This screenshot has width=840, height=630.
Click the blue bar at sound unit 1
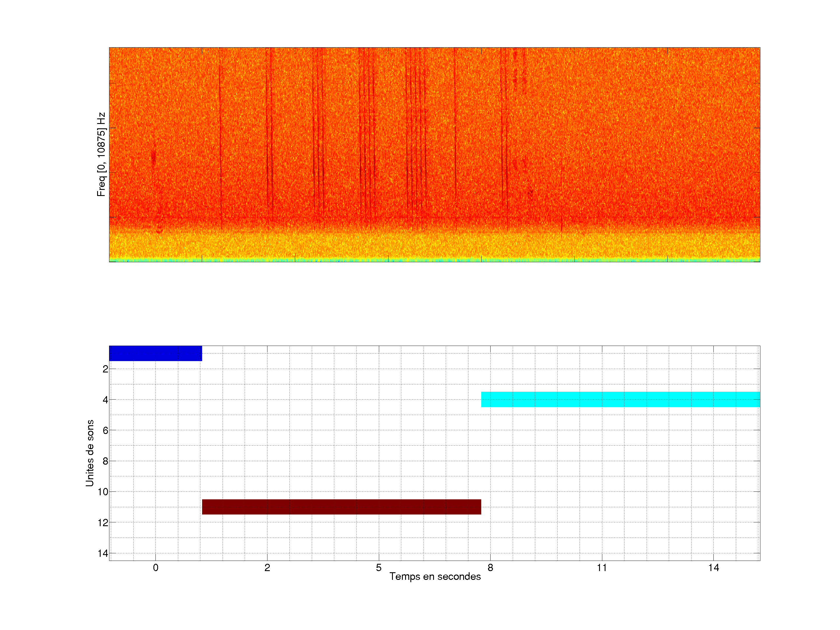(155, 353)
